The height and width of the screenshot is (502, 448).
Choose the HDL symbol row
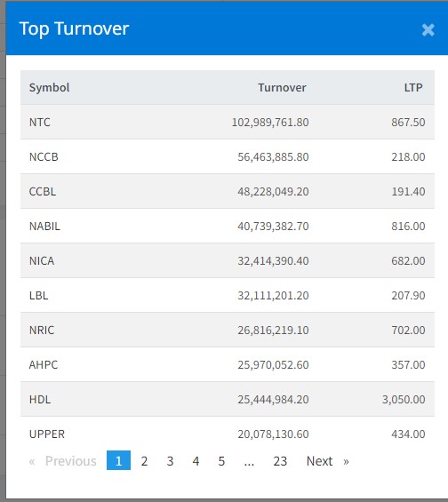tap(228, 399)
